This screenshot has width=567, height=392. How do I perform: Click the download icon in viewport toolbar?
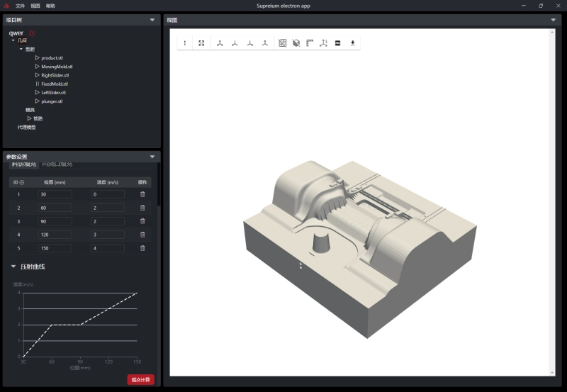352,43
